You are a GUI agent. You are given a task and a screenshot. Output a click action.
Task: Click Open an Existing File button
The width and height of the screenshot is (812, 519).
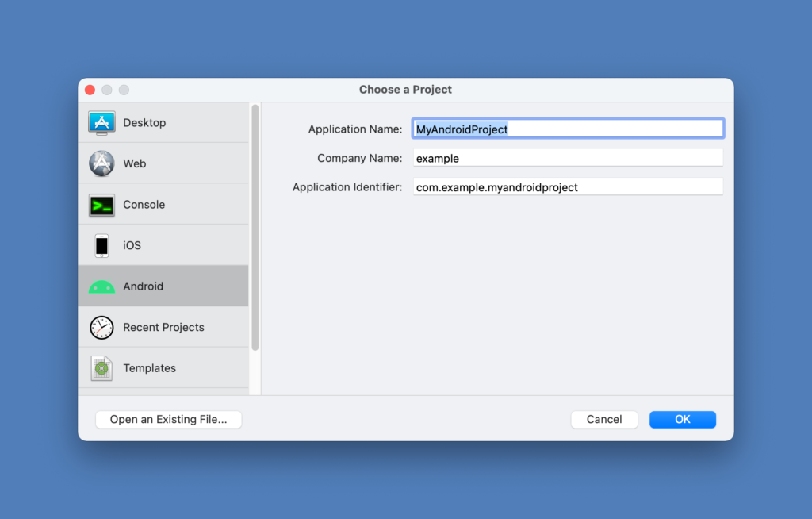(168, 420)
